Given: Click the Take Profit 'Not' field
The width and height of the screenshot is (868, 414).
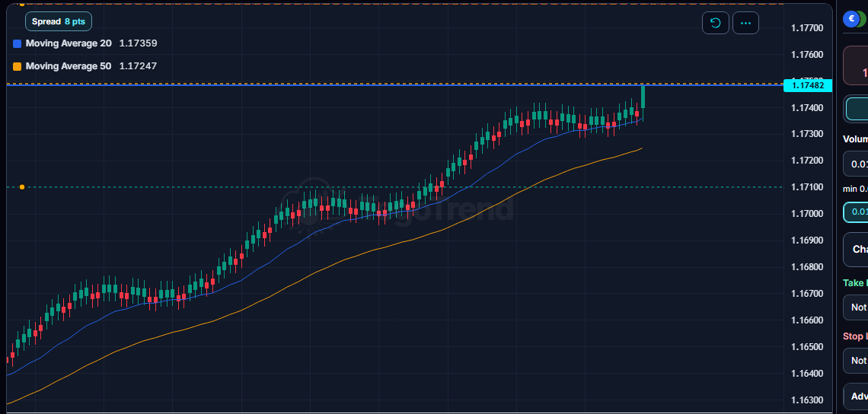Looking at the screenshot, I should (856, 307).
